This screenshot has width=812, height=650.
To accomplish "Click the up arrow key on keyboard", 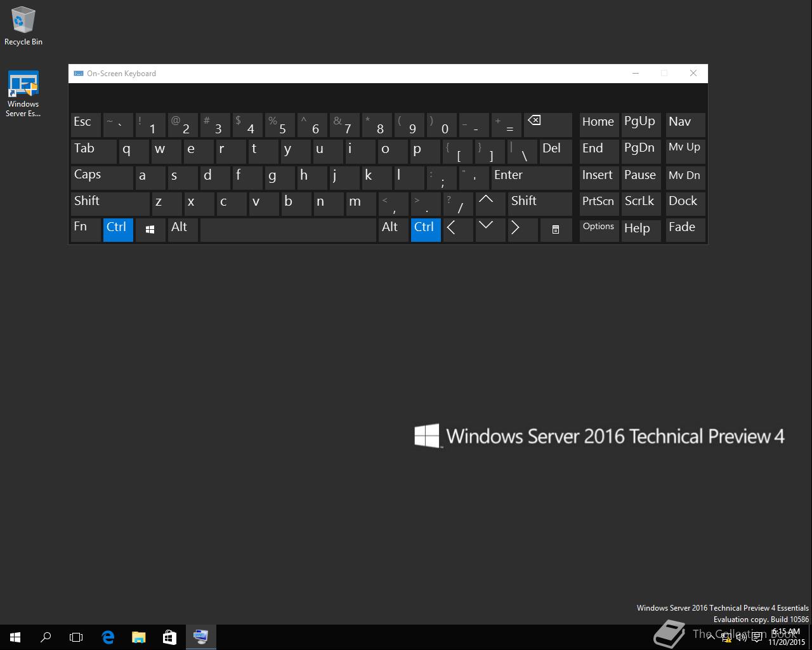I will click(x=490, y=204).
